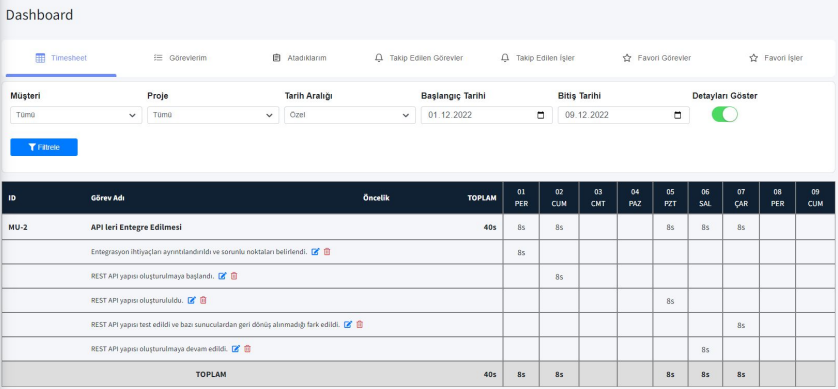
Task: Open the Tarih Aralığı dropdown
Action: coord(350,115)
